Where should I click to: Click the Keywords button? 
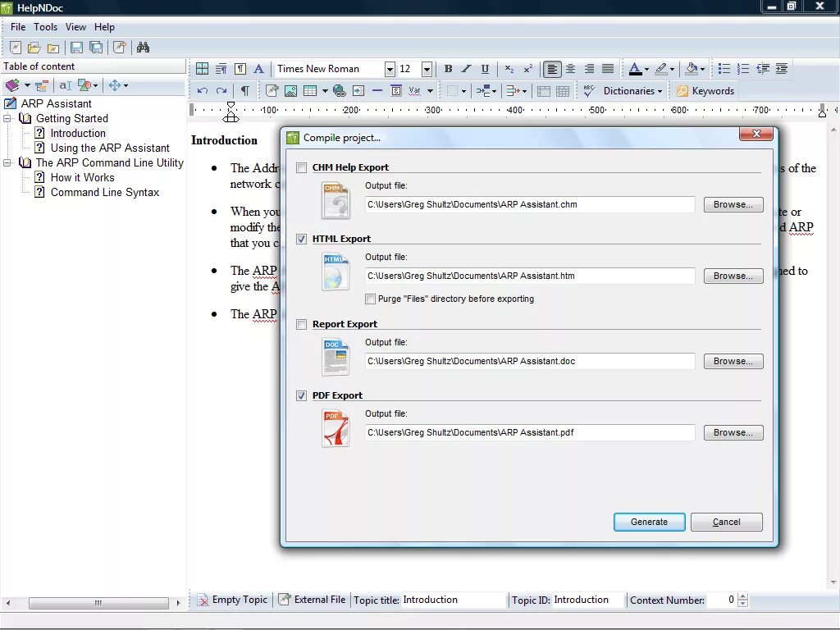705,90
